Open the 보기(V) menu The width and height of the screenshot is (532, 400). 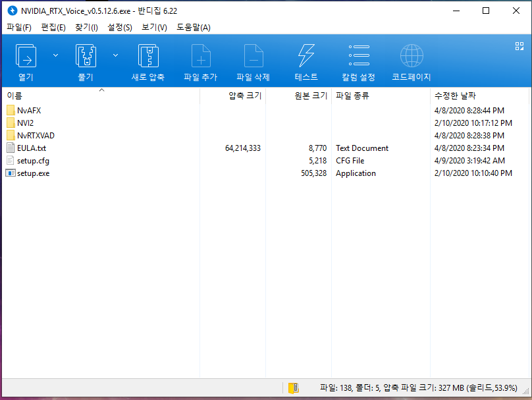coord(154,27)
